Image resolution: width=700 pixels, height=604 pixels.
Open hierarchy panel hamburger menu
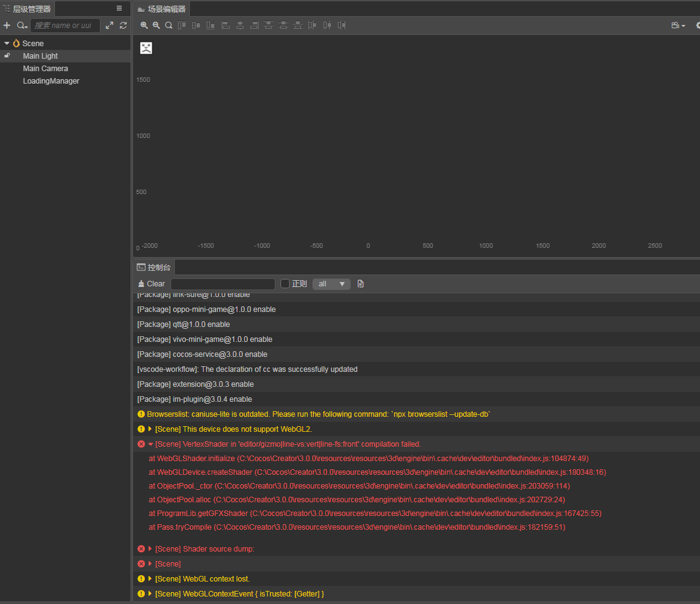119,9
